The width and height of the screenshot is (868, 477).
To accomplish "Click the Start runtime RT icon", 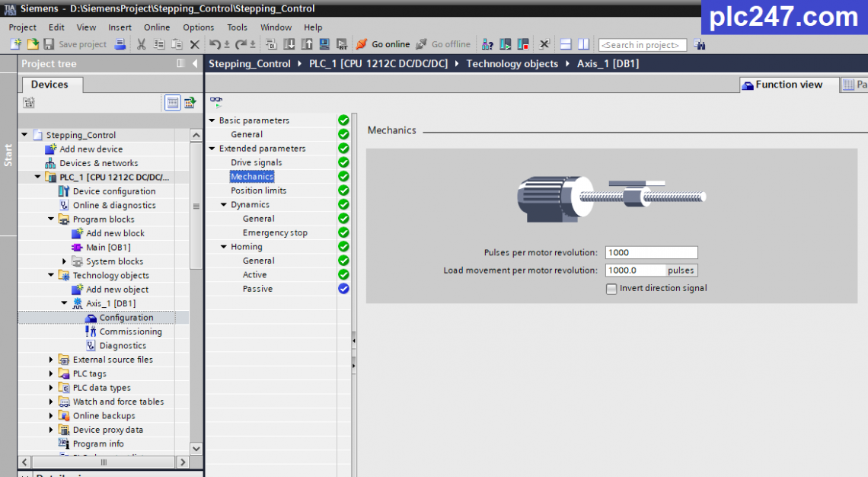I will coord(342,44).
